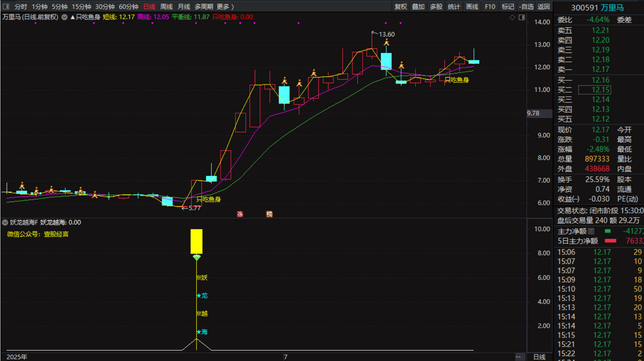This screenshot has height=361, width=644.
Task: Click the runner icon below the 13.60 high
Action: pyautogui.click(x=386, y=43)
